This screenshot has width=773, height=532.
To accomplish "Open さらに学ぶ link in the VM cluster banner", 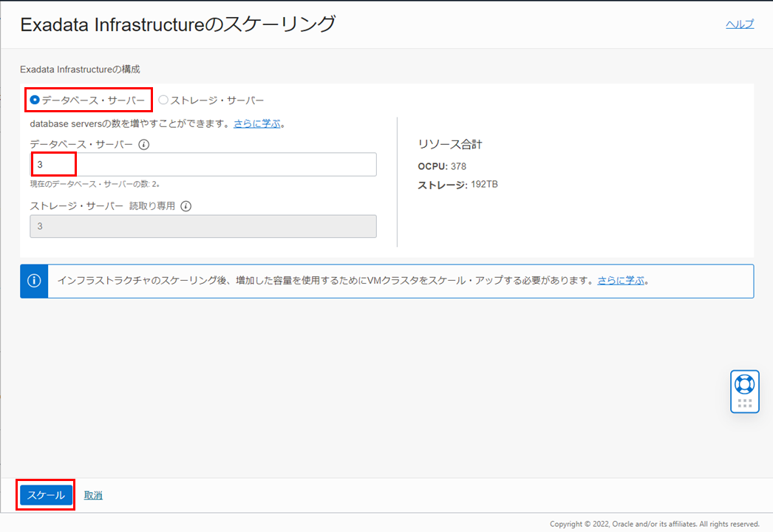I will (x=621, y=281).
